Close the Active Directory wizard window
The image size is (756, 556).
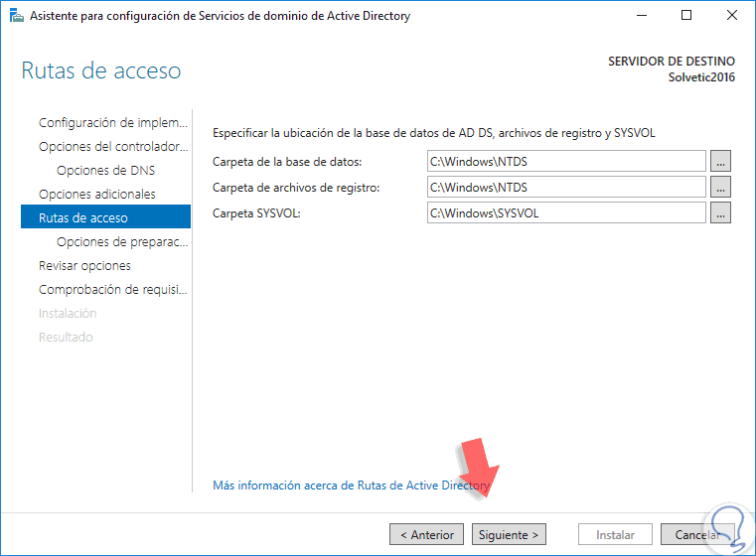(731, 16)
